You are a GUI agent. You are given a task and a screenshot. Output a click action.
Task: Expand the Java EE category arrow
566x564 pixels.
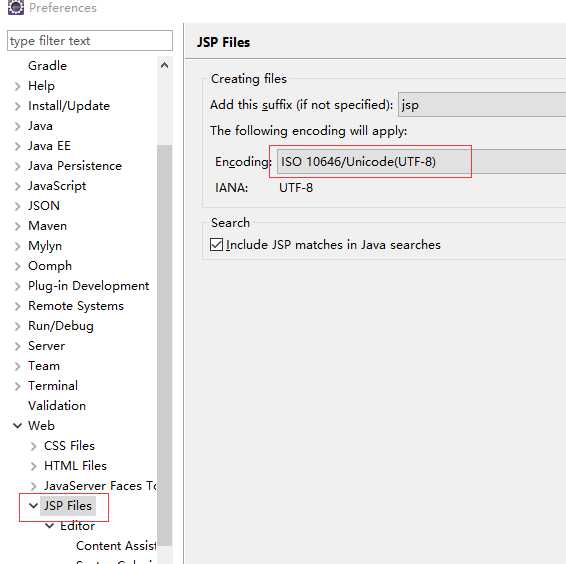click(x=17, y=146)
